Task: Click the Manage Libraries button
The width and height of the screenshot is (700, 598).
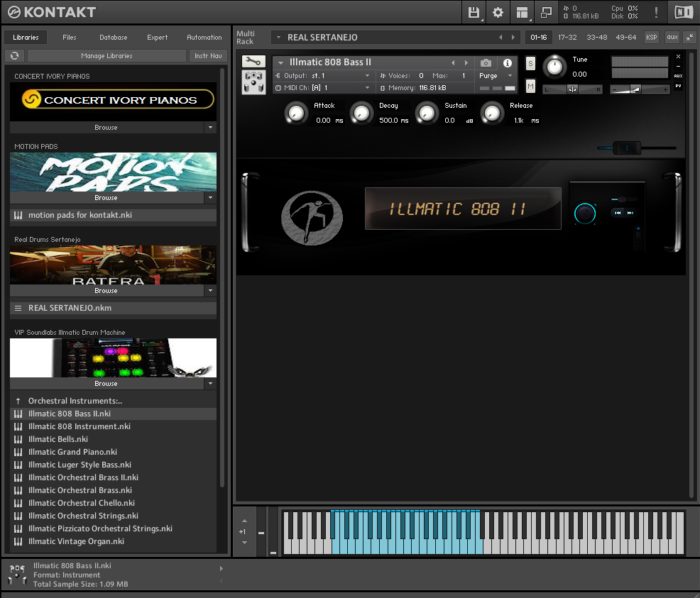Action: pyautogui.click(x=106, y=56)
